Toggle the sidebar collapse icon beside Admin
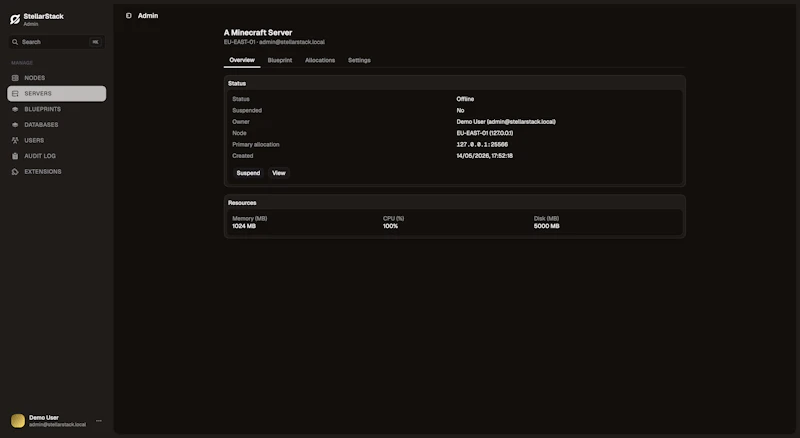 129,16
